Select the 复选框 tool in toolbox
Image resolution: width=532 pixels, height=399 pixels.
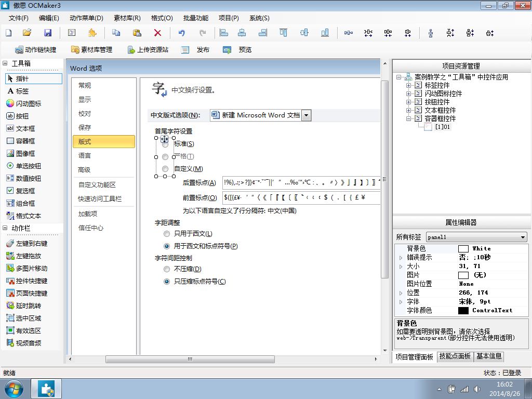21,191
